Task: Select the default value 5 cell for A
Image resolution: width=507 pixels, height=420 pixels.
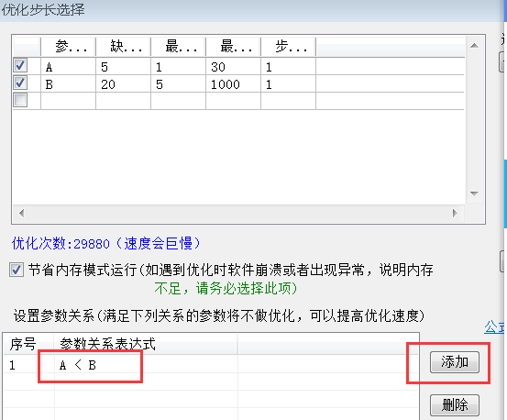Action: pyautogui.click(x=123, y=67)
